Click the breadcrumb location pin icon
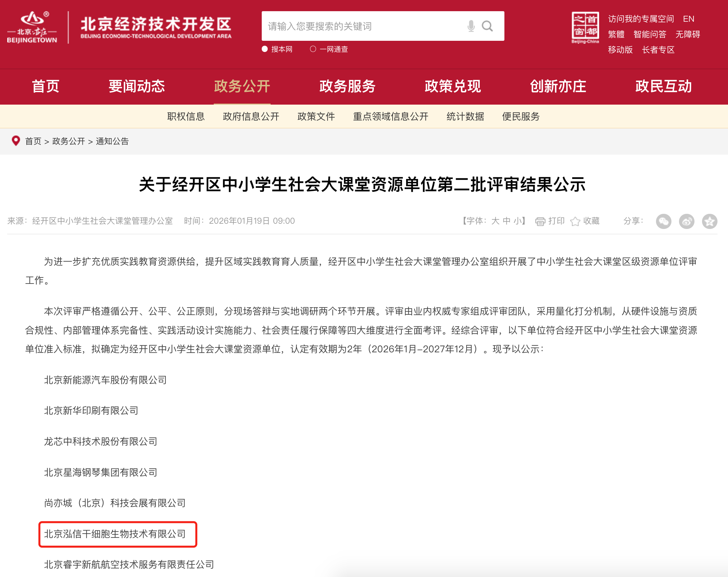 15,141
